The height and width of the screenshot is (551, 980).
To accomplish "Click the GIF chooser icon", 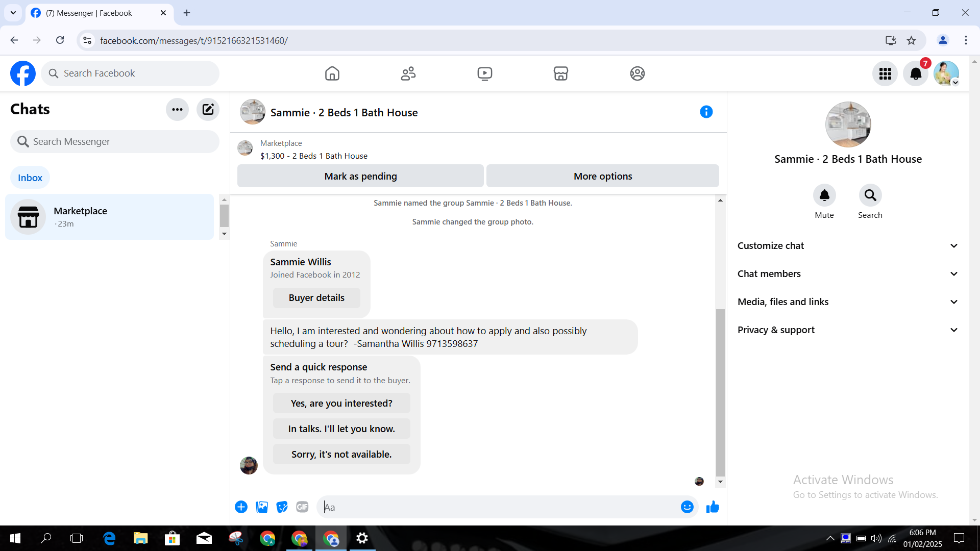I will (x=302, y=507).
